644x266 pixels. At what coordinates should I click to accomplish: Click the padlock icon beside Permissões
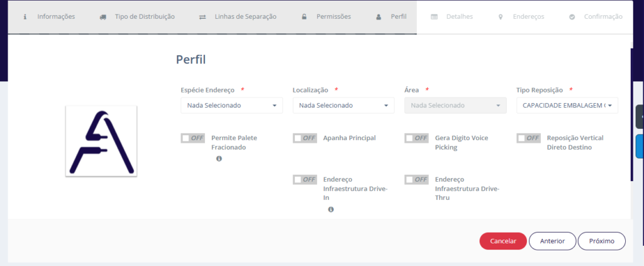tap(304, 17)
